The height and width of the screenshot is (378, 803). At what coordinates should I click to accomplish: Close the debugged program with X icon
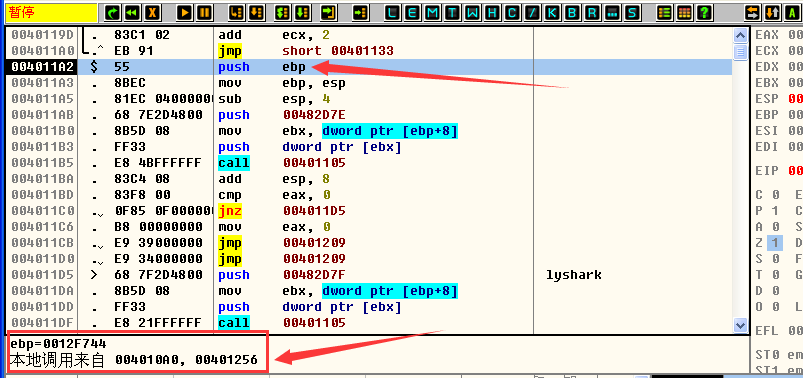pyautogui.click(x=152, y=12)
